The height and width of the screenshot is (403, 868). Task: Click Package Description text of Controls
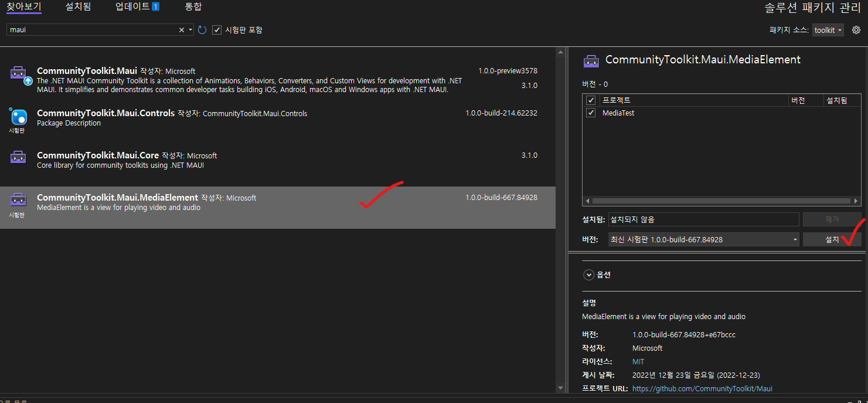(x=69, y=123)
